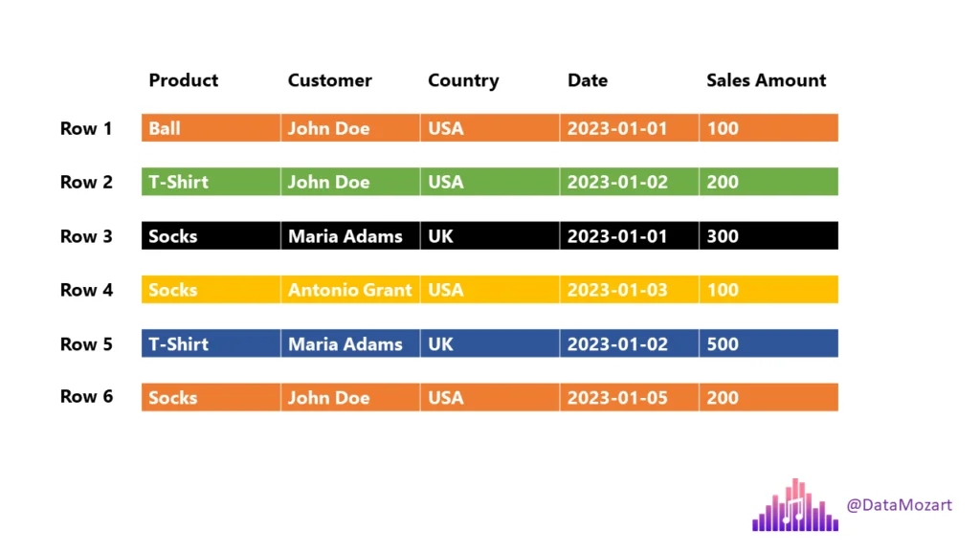Select the 500 sales amount cell
The image size is (980, 551).
[768, 344]
